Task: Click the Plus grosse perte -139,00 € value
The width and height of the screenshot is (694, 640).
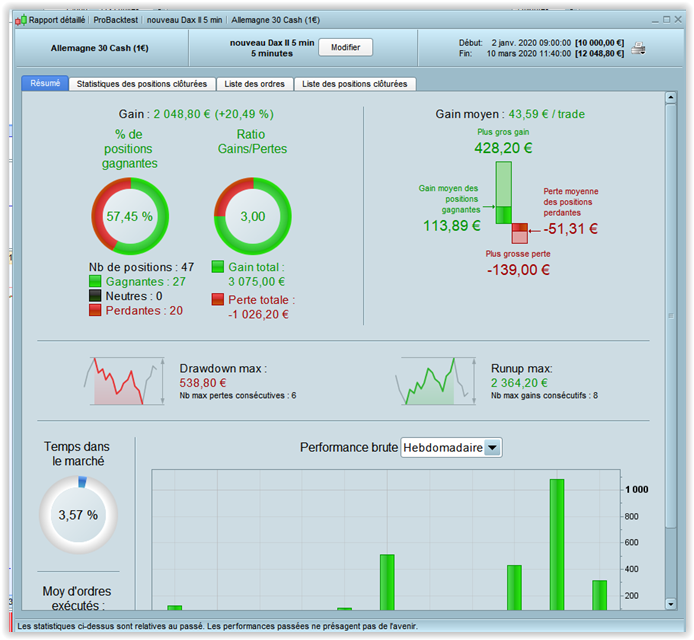Action: click(518, 270)
